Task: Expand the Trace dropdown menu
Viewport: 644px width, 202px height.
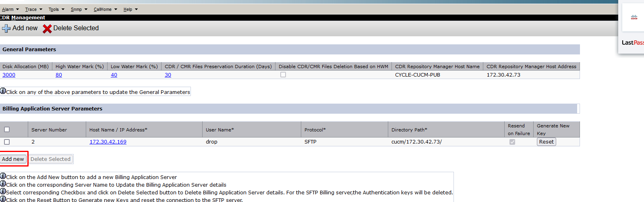Action: (33, 9)
